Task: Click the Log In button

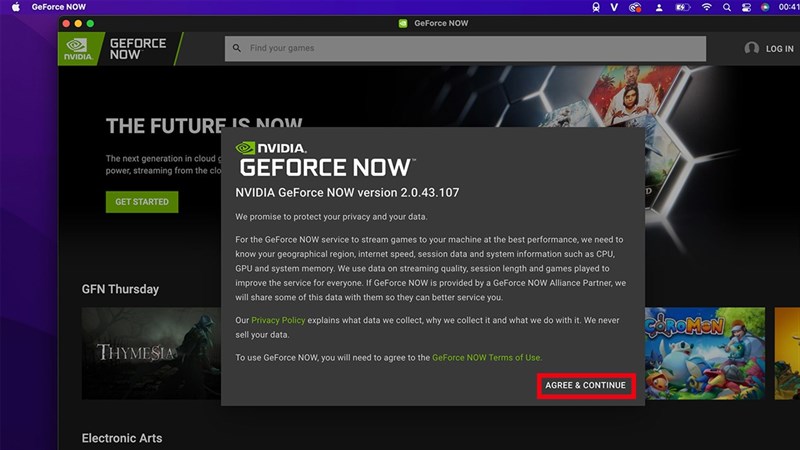Action: [x=779, y=49]
